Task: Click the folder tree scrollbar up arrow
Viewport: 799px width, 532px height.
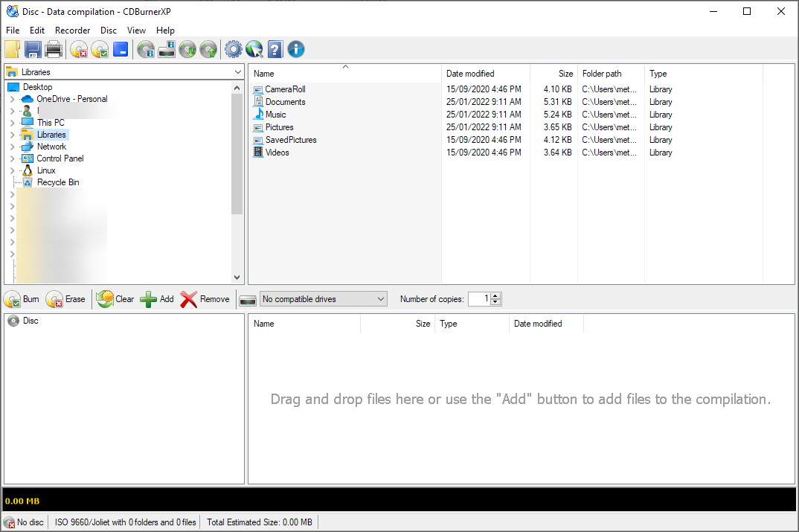Action: (x=237, y=88)
